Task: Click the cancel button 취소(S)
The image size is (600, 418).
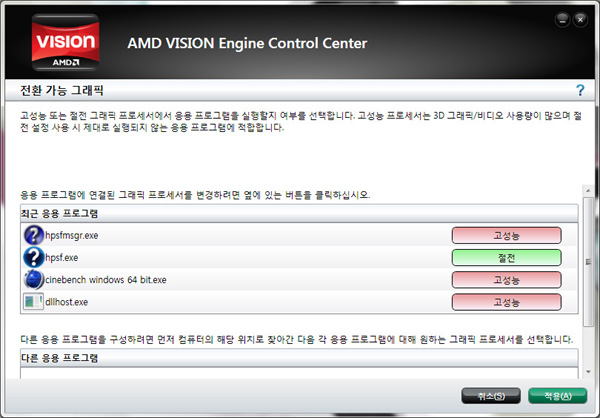Action: [x=491, y=396]
